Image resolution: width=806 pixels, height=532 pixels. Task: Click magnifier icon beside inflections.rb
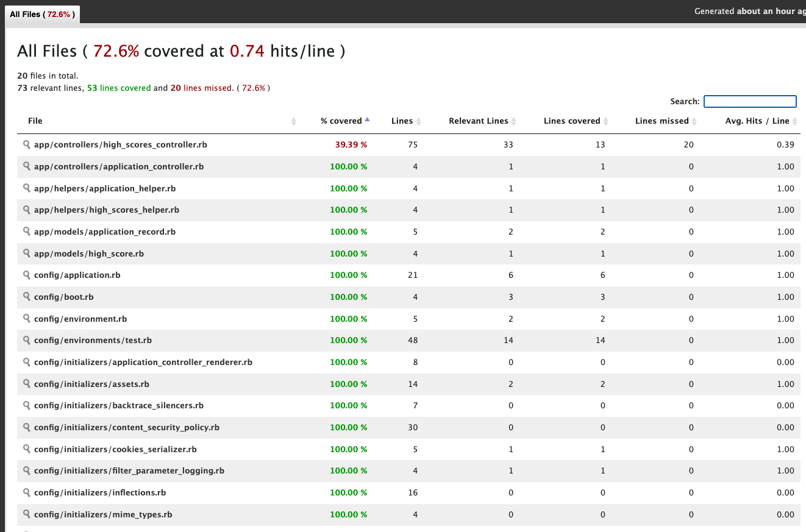(x=26, y=492)
